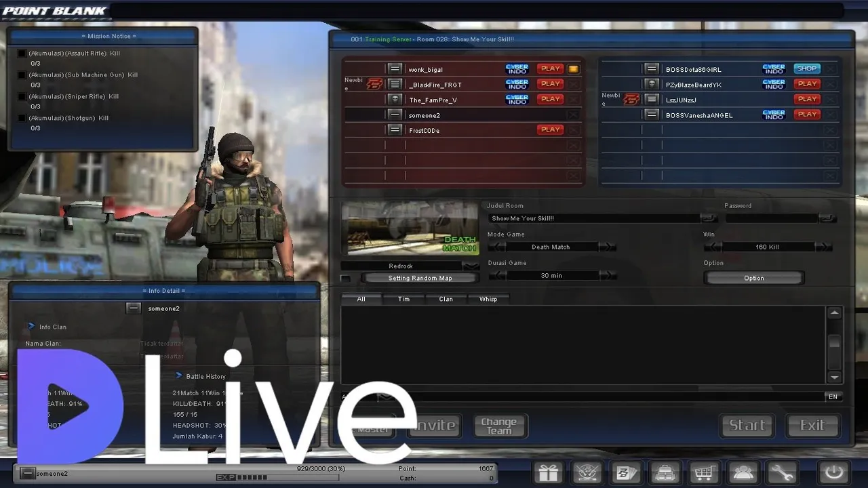Open the PB cards icon in bottom toolbar
The width and height of the screenshot is (868, 488).
pos(626,472)
